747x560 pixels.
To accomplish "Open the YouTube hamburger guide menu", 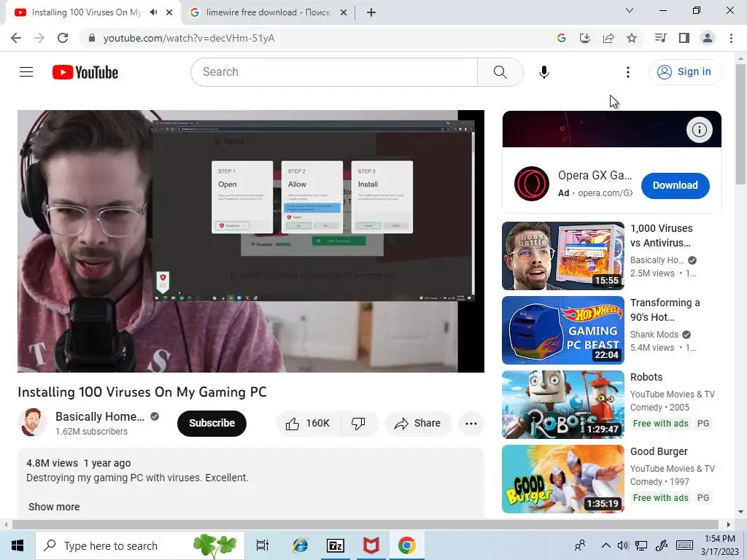I will 26,72.
